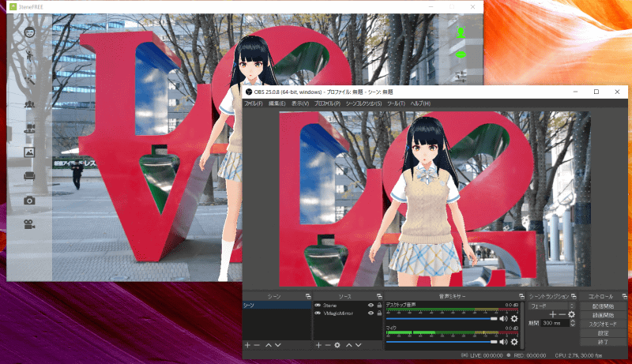Start video recording with 3tene movie camera icon
Screen dimensions: 632x364
point(29,224)
